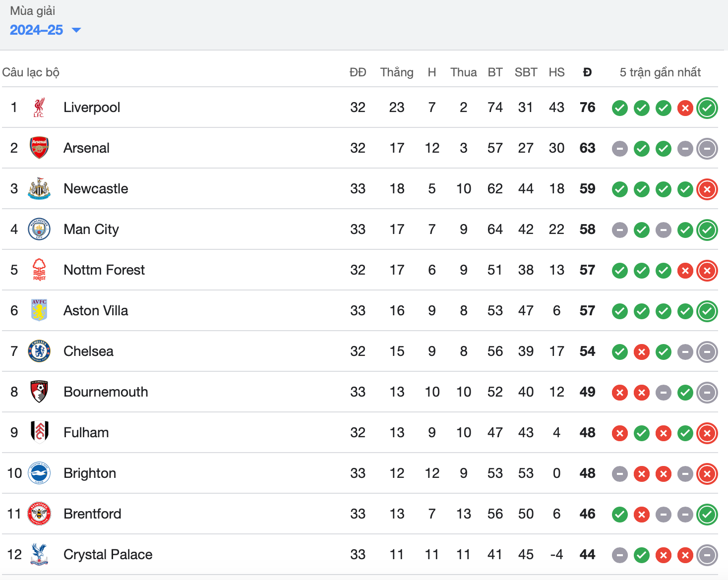Click the Arsenal club crest
Screen dimensions: 728x580
tap(39, 148)
